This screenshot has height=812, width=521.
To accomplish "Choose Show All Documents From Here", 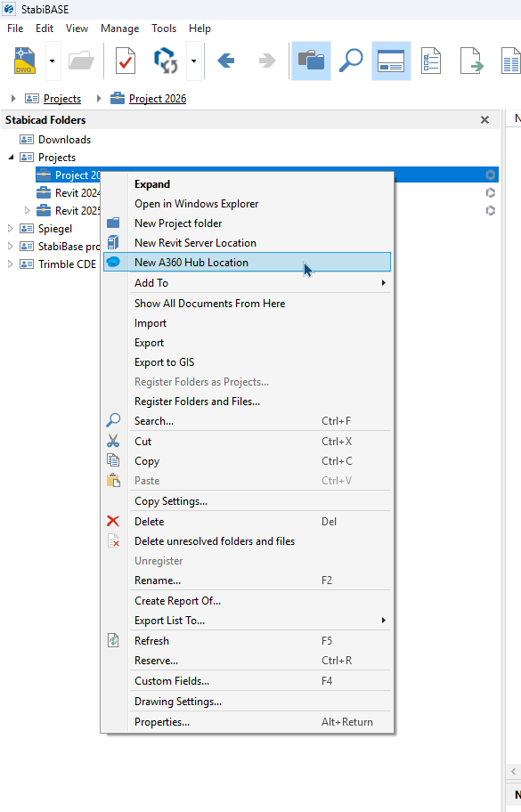I will 247,304.
